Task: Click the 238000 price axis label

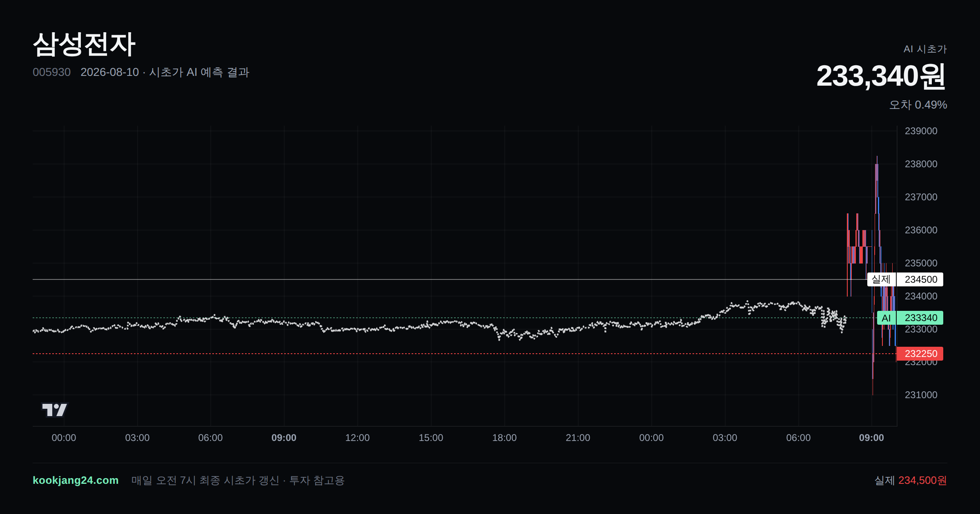Action: (921, 164)
